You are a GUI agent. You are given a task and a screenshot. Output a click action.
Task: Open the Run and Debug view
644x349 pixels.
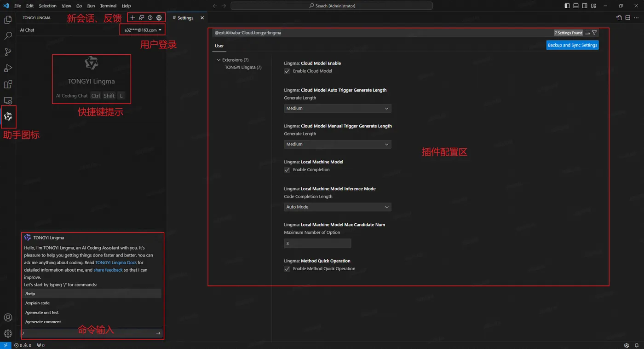(8, 68)
